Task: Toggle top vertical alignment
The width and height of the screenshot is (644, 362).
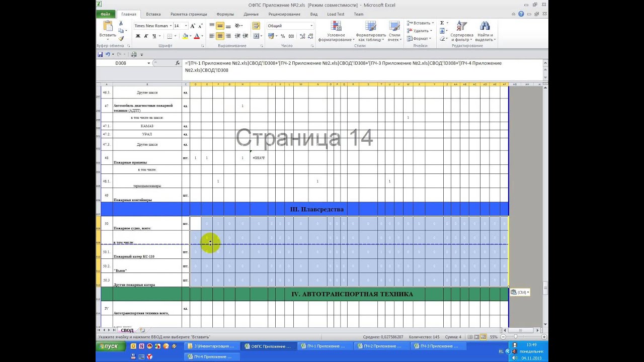Action: point(212,26)
